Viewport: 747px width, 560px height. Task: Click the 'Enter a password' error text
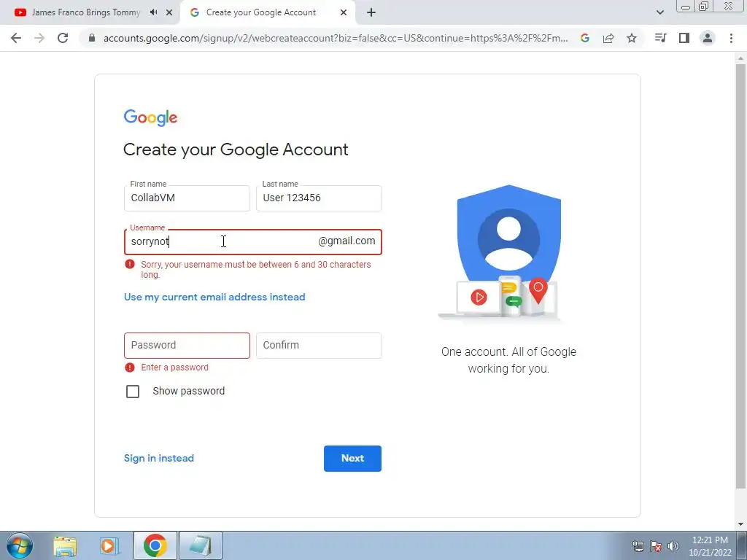[175, 367]
